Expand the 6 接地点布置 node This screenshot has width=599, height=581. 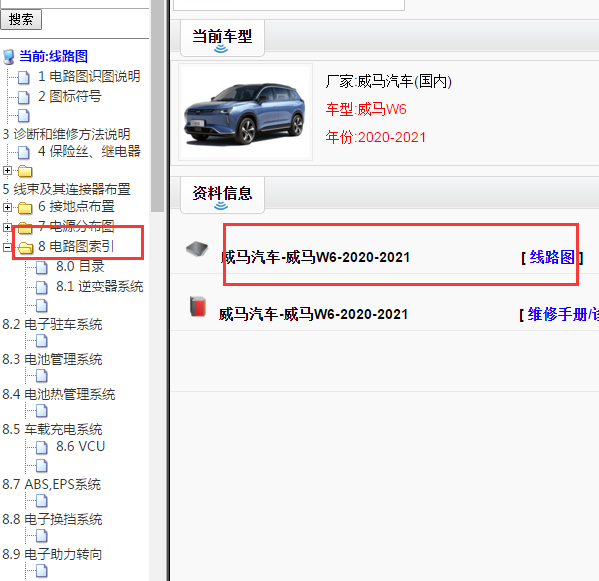pyautogui.click(x=7, y=207)
